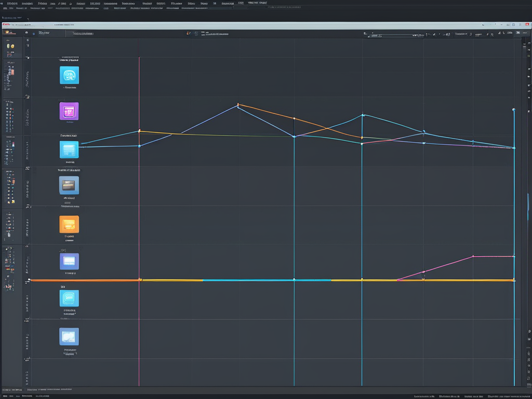Select the cyan track icon at the top
532x399 pixels.
tap(69, 75)
